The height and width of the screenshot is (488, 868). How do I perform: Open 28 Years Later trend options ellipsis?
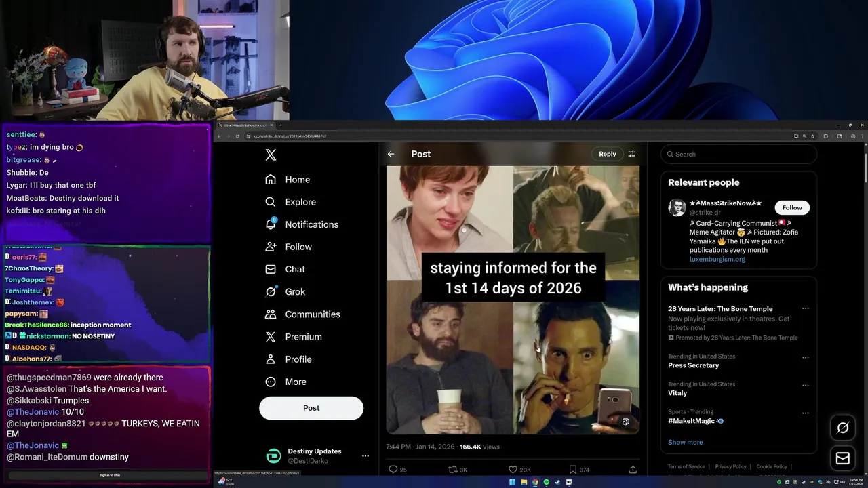coord(805,308)
